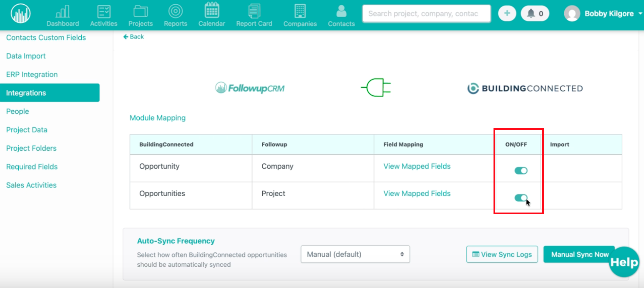Open the Report Card document icon
This screenshot has width=644, height=288.
coord(254,11)
